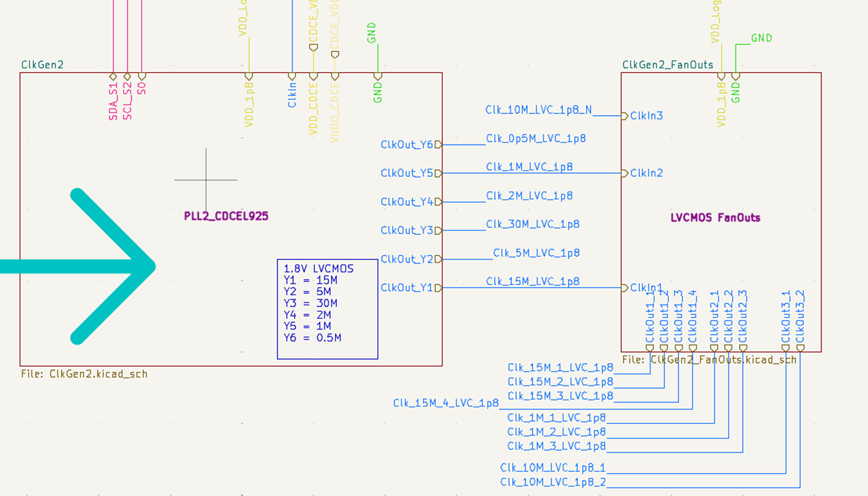Click the Y2 = 5M line
Screen dimensions: 868x496
[x=307, y=292]
